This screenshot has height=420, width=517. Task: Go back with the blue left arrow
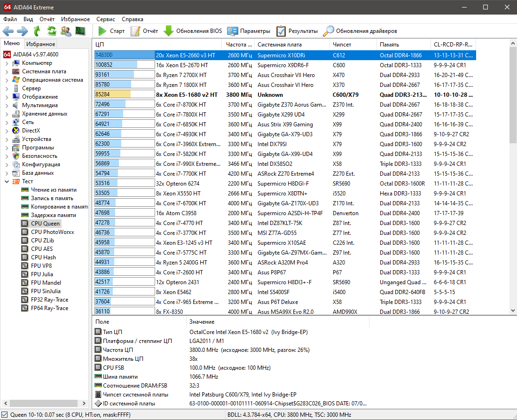pyautogui.click(x=8, y=31)
